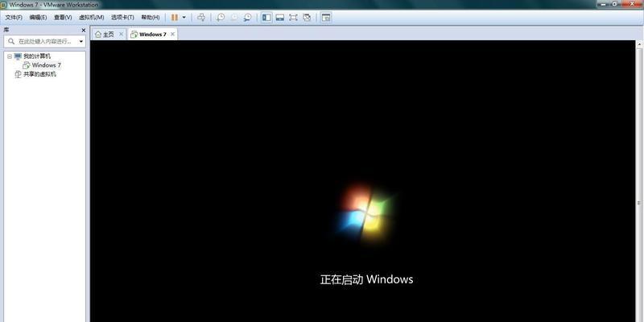Select the Windows 7 tab
This screenshot has width=644, height=322.
pos(153,35)
